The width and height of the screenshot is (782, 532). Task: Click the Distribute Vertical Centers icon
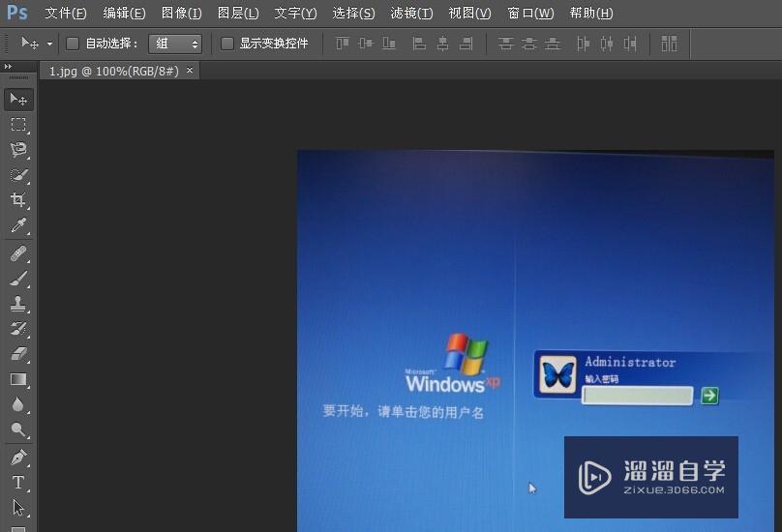(529, 44)
